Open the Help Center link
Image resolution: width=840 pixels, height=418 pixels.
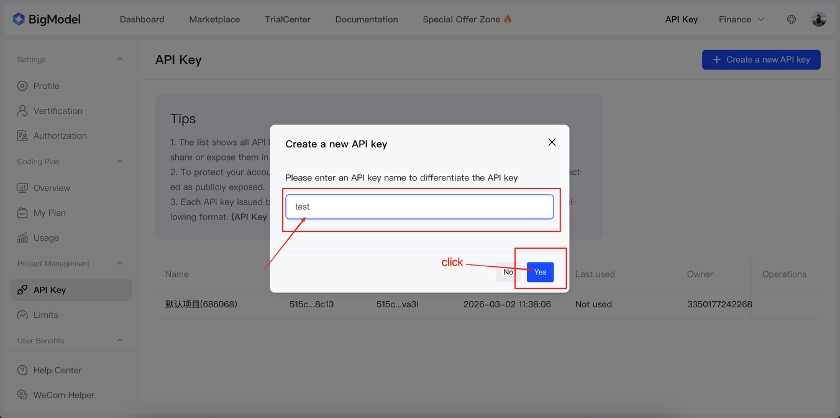(x=55, y=370)
